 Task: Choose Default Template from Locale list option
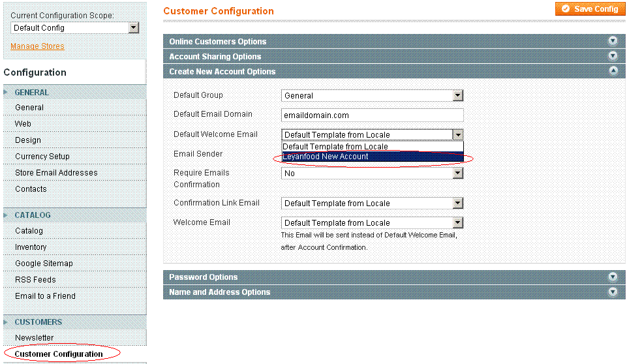(x=373, y=146)
